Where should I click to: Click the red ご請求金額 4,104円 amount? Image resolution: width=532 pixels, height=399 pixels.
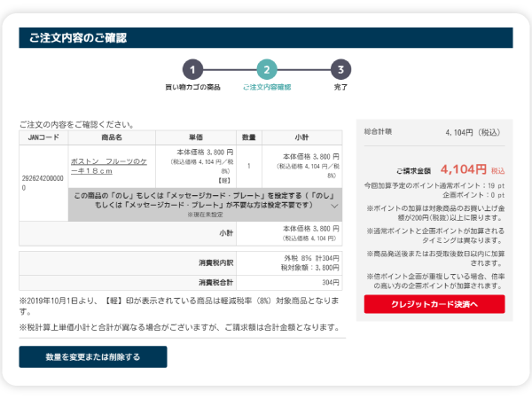[463, 168]
